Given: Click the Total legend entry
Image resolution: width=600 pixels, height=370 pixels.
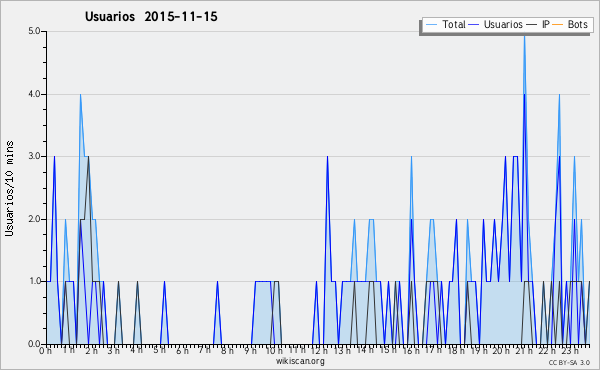Looking at the screenshot, I should coord(445,24).
